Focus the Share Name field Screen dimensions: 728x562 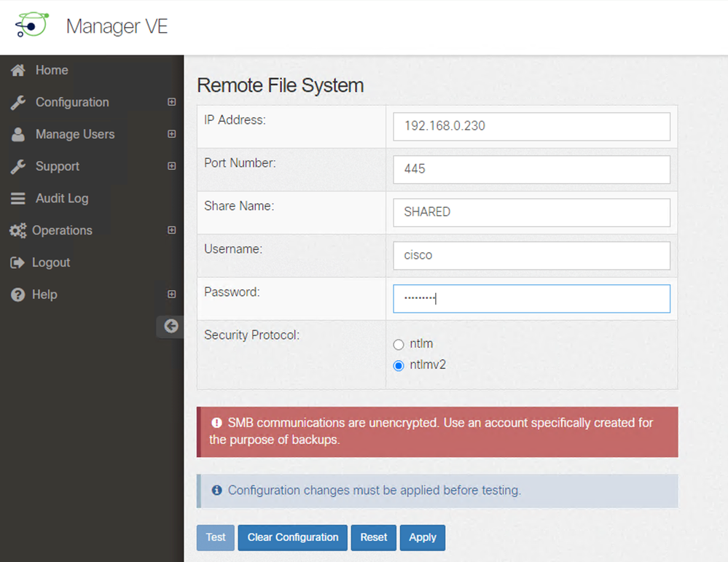(531, 213)
